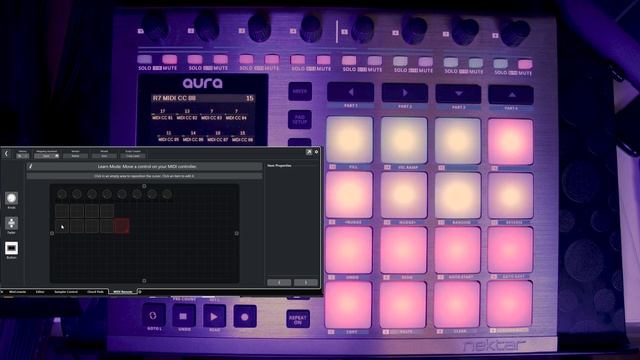Viewport: 640px width, 360px height.
Task: Open the Mapping Assistant dropdown
Action: click(47, 156)
